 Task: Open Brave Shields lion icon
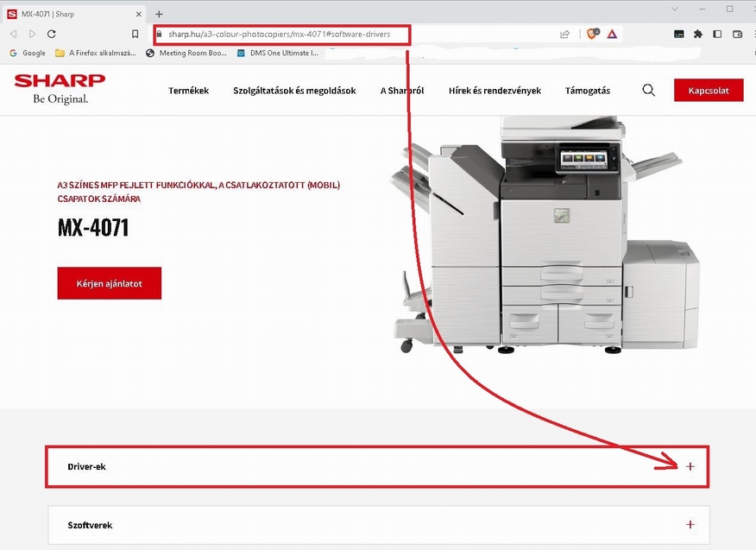(x=593, y=34)
